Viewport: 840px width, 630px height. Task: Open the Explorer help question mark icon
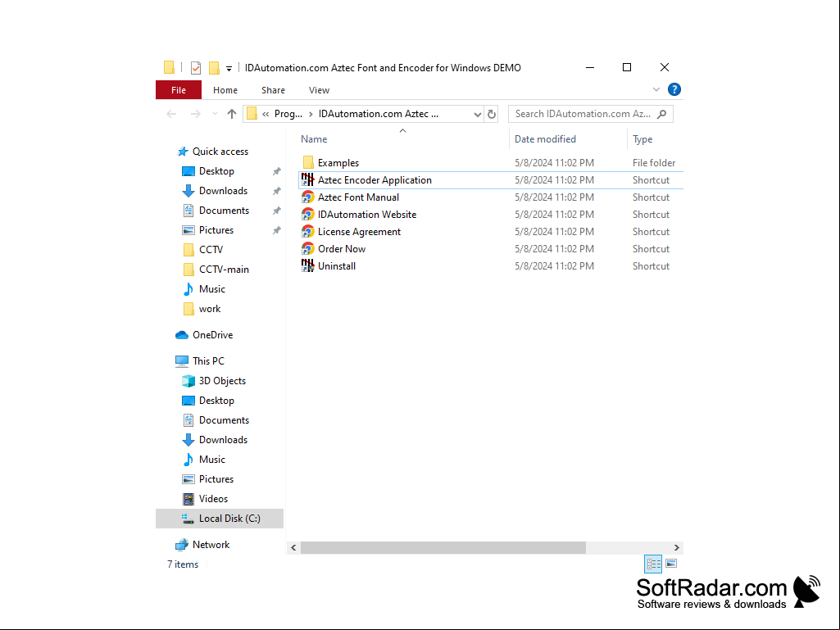pyautogui.click(x=674, y=89)
